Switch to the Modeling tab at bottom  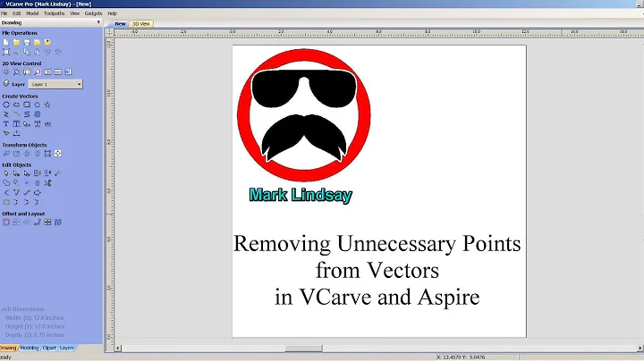click(30, 348)
